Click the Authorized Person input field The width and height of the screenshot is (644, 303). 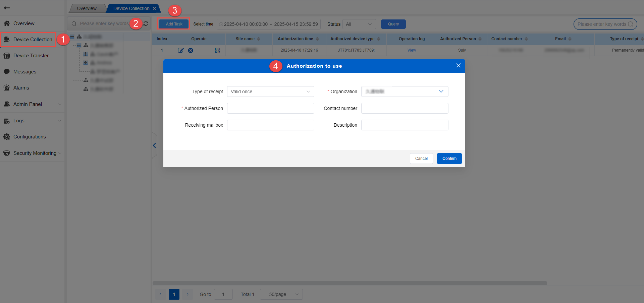270,108
